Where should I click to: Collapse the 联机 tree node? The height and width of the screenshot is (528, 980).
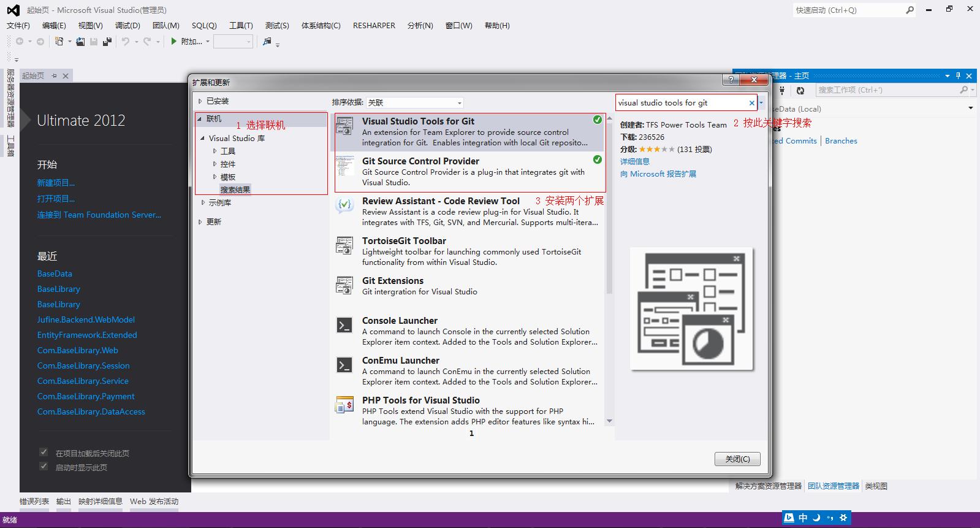200,119
